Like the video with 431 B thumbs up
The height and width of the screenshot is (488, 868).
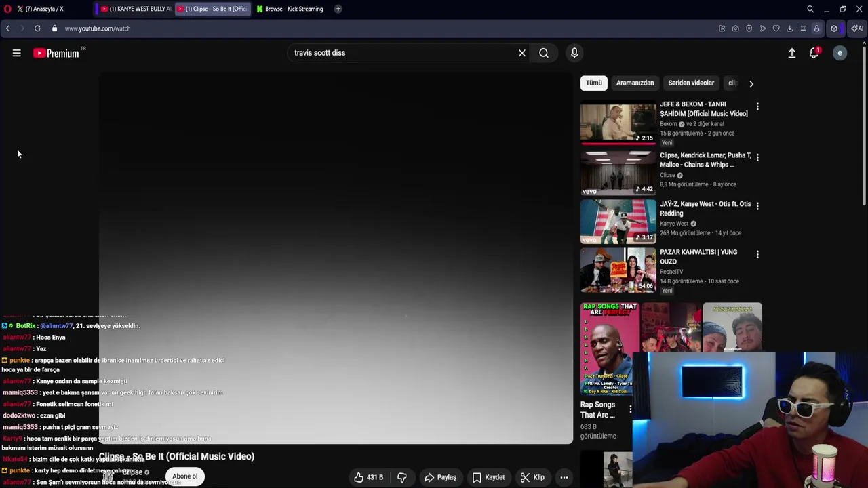[368, 477]
